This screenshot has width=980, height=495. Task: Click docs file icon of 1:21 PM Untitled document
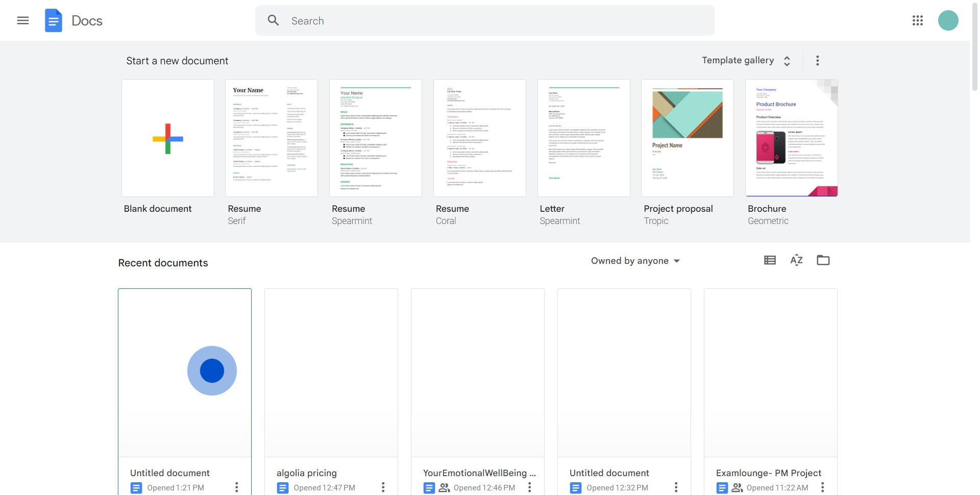(x=136, y=488)
